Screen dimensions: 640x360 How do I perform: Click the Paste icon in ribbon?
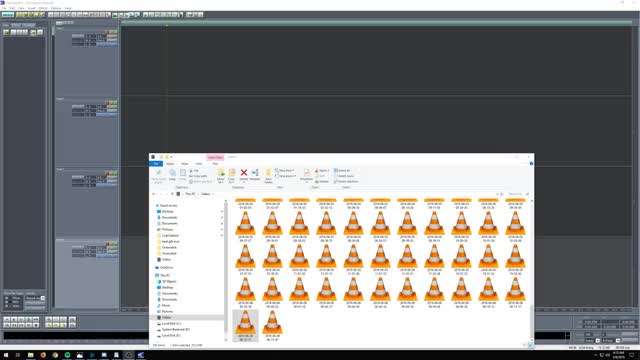[182, 175]
